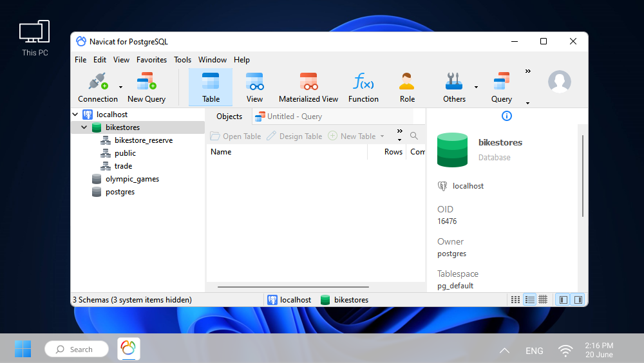Click the information pane info icon
The width and height of the screenshot is (644, 363).
click(x=507, y=116)
